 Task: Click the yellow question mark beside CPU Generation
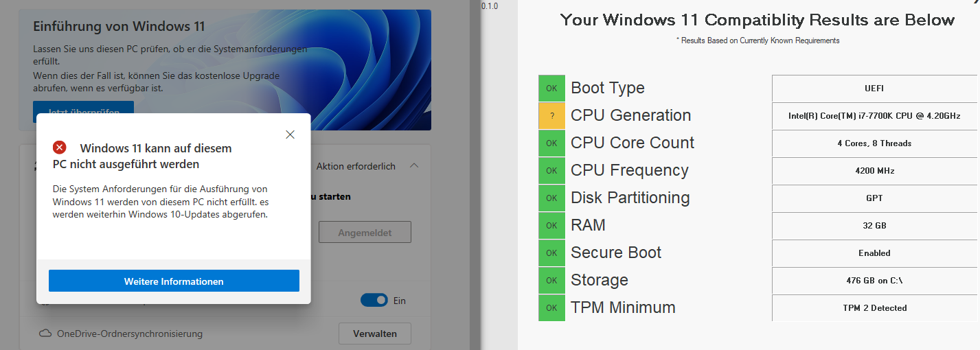pos(551,116)
